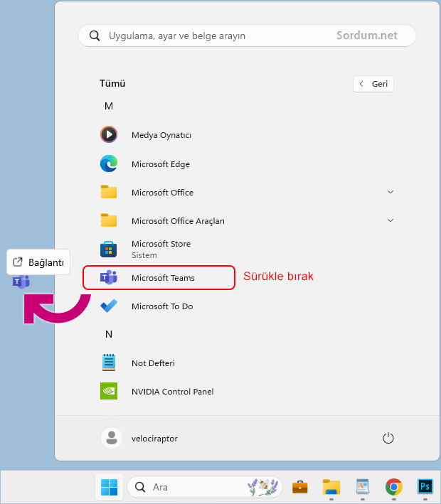Click the NVIDIA Control Panel label
The image size is (441, 504).
[172, 392]
